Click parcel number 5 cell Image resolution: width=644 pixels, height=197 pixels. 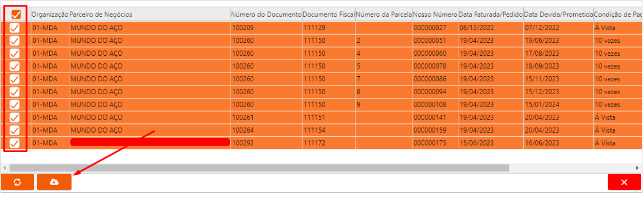pos(384,66)
